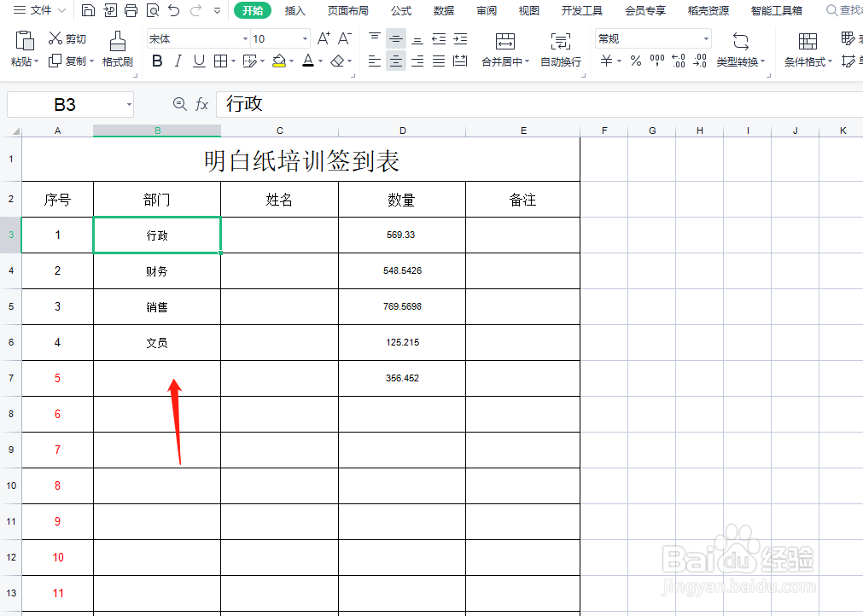Toggle underline formatting
Viewport: 863px width, 616px height.
pyautogui.click(x=198, y=61)
